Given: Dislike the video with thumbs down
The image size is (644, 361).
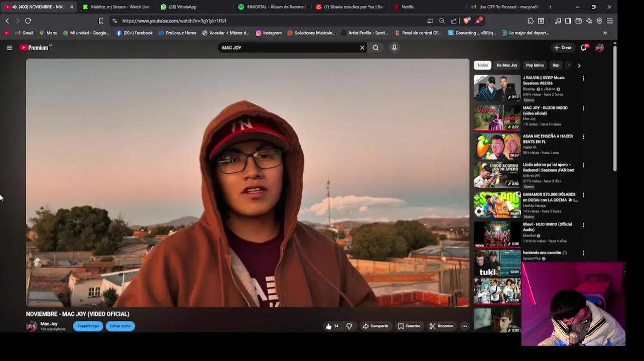Looking at the screenshot, I should [x=349, y=326].
